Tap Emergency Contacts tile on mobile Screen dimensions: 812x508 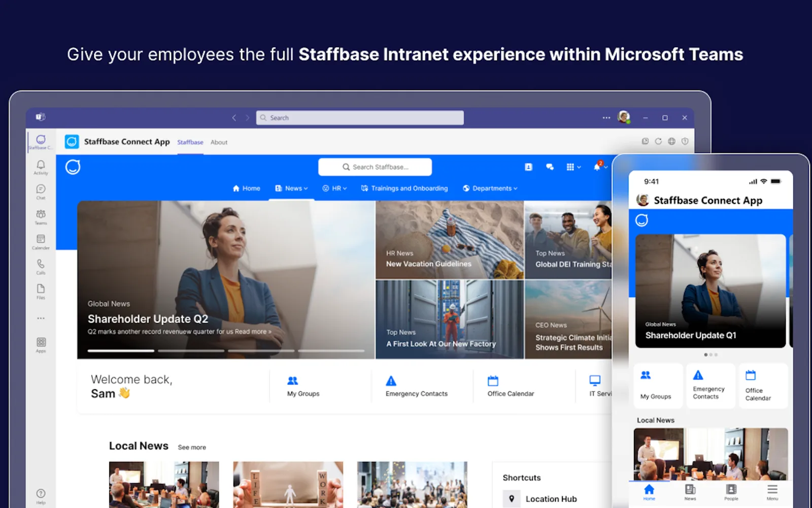[710, 386]
